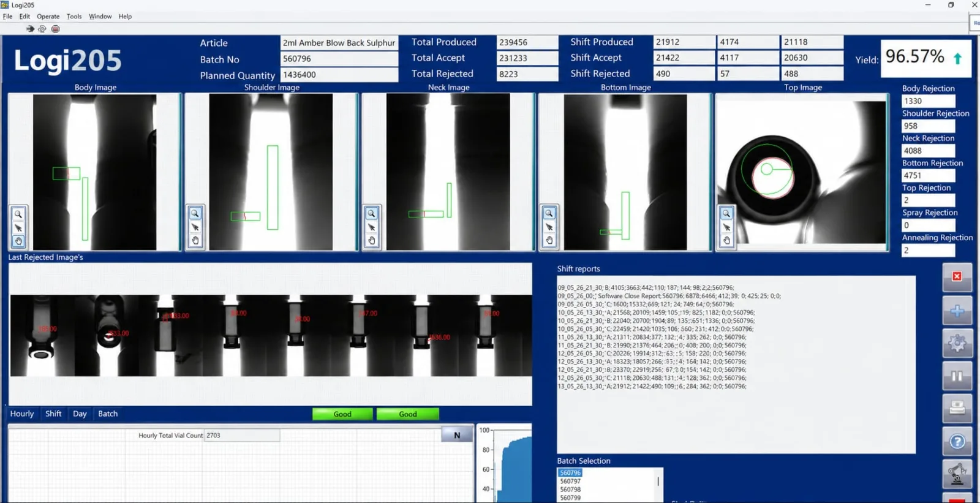
Task: Open settings with the gear button
Action: [x=957, y=343]
